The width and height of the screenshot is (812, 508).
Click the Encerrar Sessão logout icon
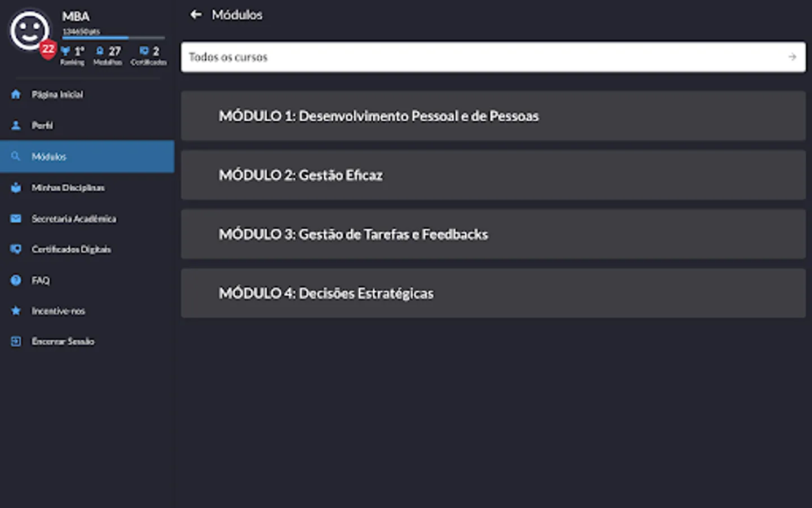(x=16, y=341)
